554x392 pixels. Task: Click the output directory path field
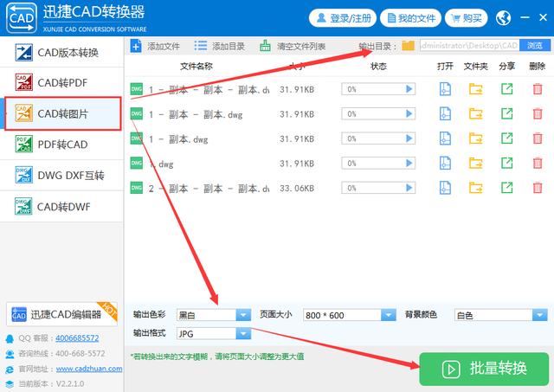pos(469,45)
